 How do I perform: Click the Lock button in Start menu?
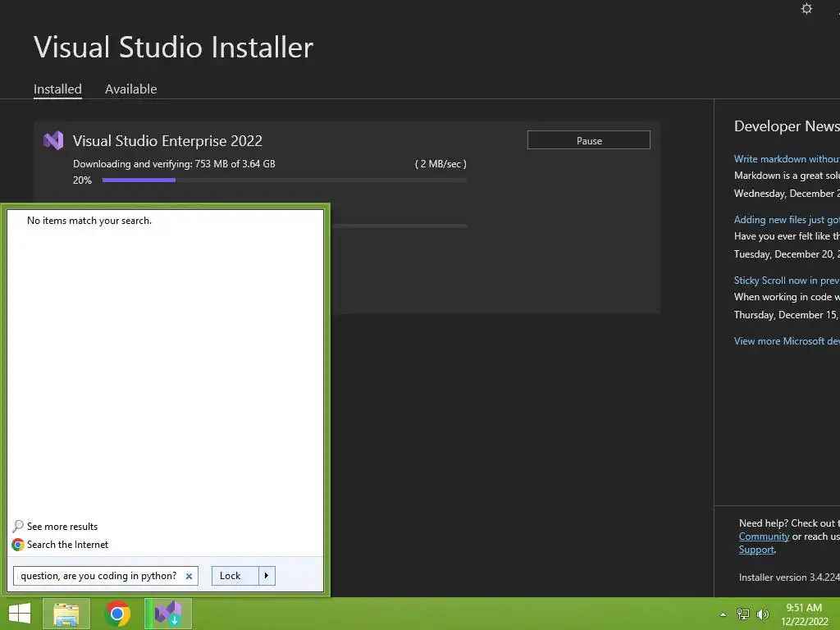235,576
